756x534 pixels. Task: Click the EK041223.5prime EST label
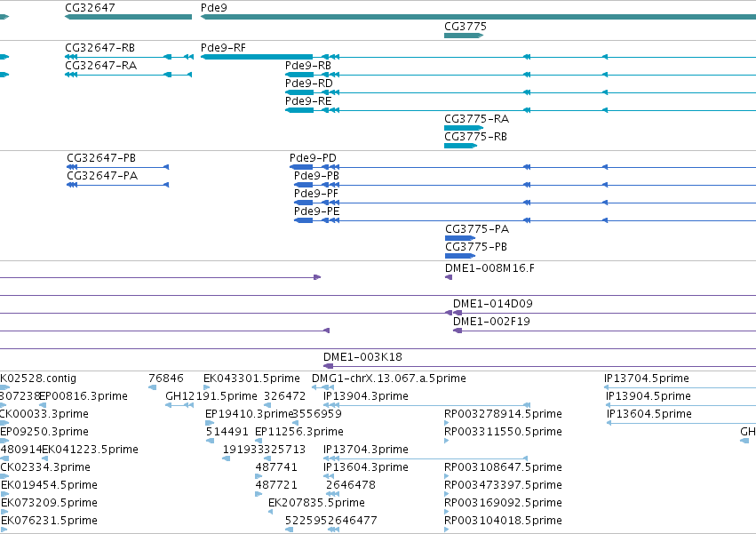[90, 450]
